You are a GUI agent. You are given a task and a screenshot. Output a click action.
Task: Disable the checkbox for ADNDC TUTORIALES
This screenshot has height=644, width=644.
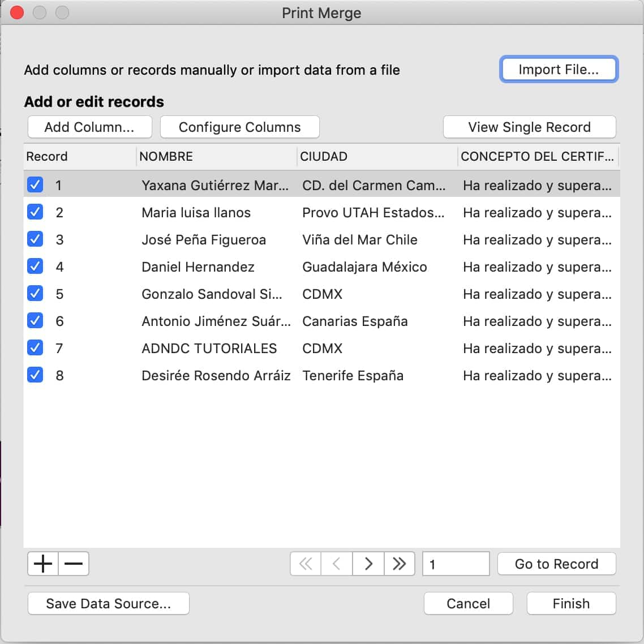(35, 348)
